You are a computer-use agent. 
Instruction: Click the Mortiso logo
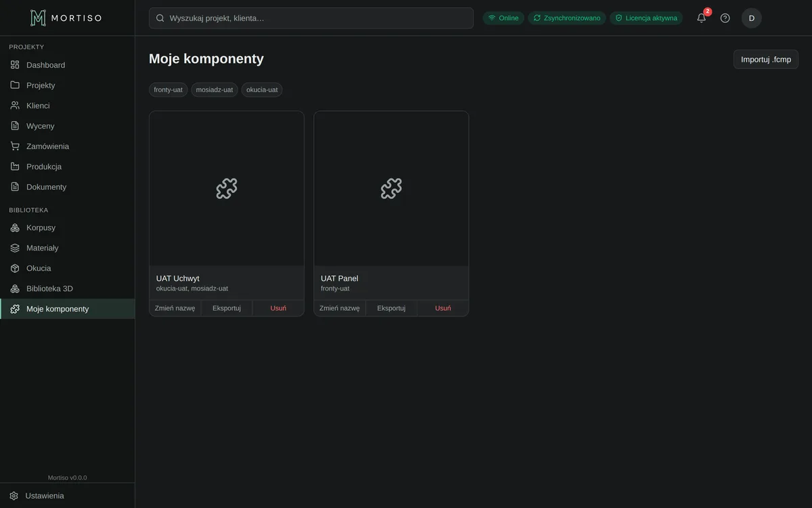(66, 18)
